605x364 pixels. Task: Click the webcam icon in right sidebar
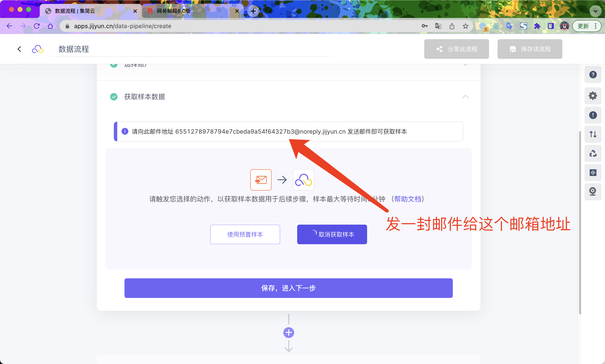(x=593, y=192)
